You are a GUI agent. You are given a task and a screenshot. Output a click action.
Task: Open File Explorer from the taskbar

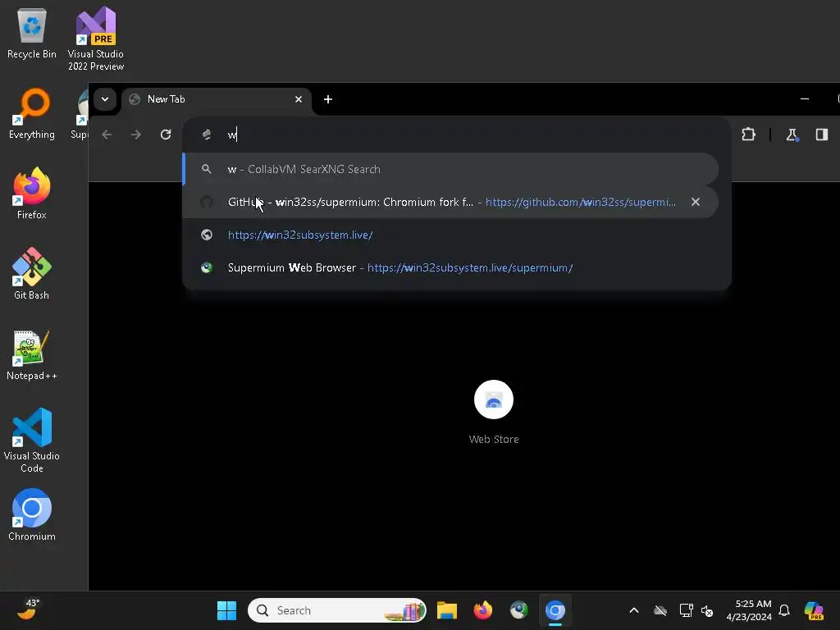click(x=447, y=610)
